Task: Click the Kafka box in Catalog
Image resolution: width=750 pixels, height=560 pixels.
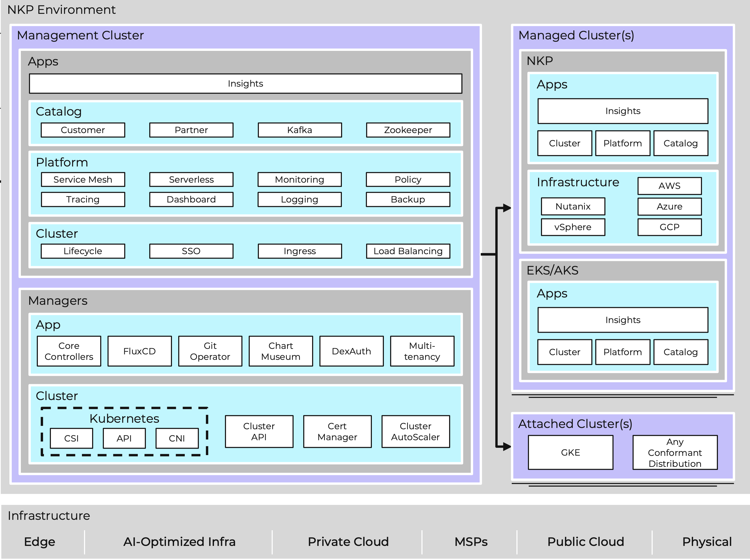Action: 300,130
